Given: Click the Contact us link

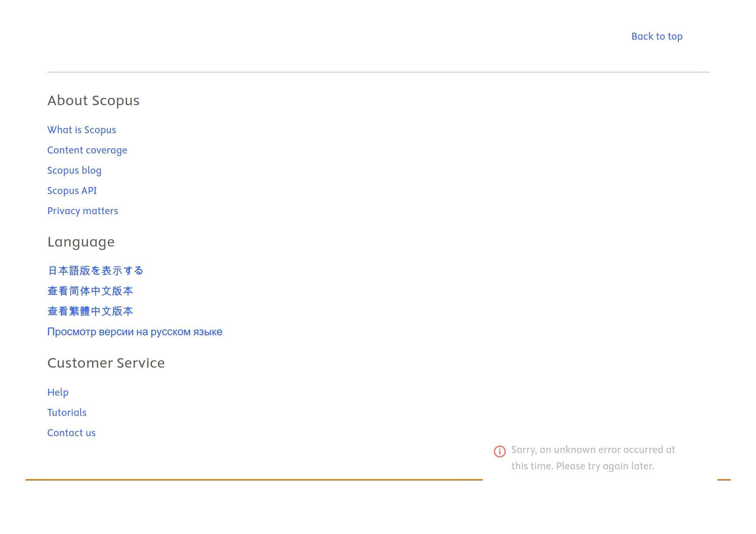Looking at the screenshot, I should click(71, 433).
